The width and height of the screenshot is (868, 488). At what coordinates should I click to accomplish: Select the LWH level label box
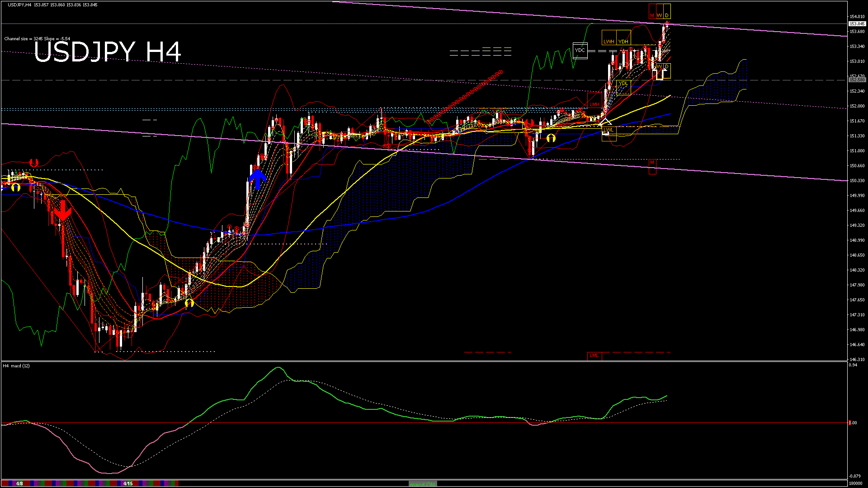(x=609, y=38)
